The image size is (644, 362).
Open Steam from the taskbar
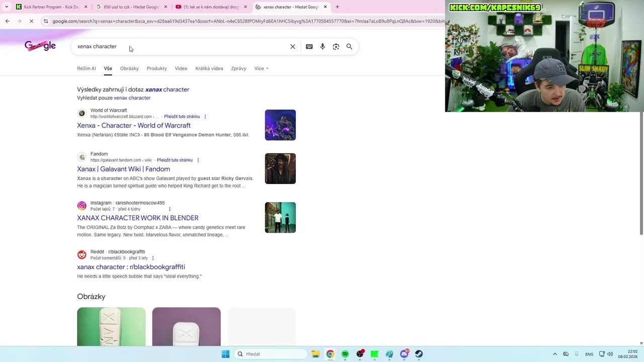(419, 354)
